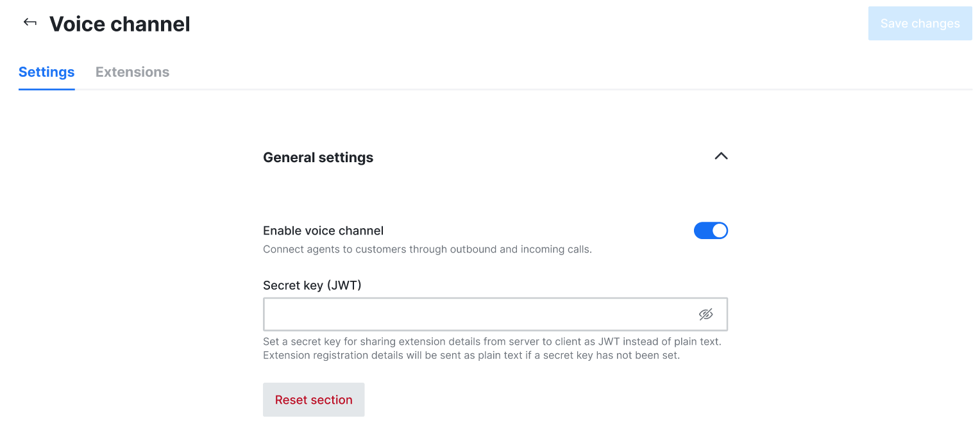Switch to the Extensions tab
980x441 pixels.
(x=132, y=72)
